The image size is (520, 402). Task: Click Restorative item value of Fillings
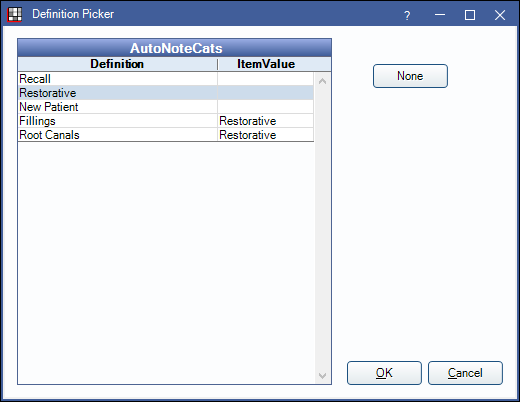[x=248, y=121]
